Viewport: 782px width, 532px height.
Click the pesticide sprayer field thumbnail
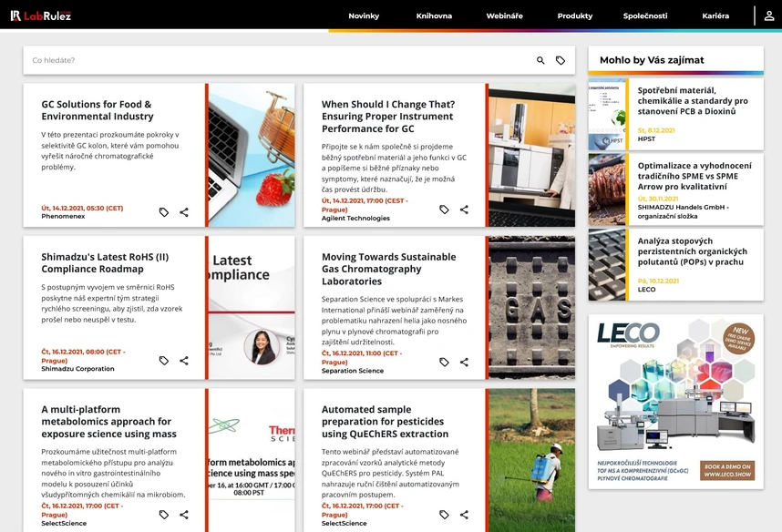pos(531,460)
